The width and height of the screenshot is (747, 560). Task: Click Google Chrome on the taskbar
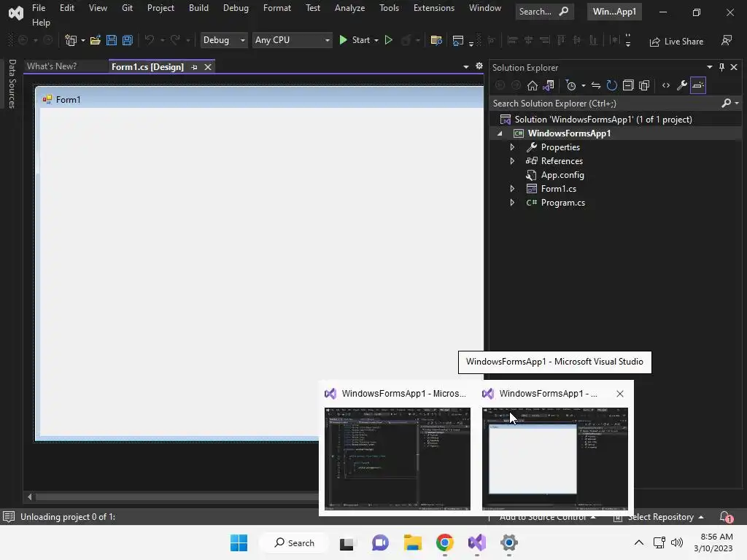tap(444, 542)
